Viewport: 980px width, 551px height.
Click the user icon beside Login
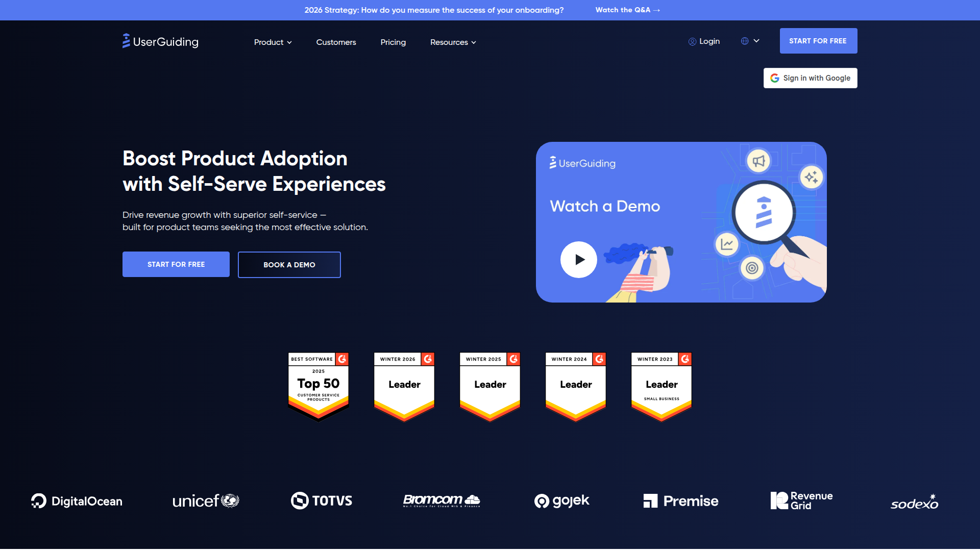[692, 42]
